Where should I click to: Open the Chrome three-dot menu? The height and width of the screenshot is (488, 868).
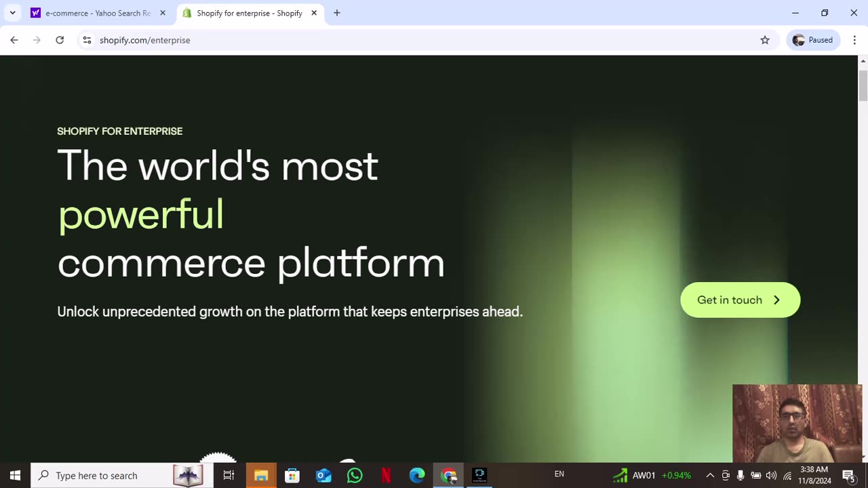click(x=854, y=40)
